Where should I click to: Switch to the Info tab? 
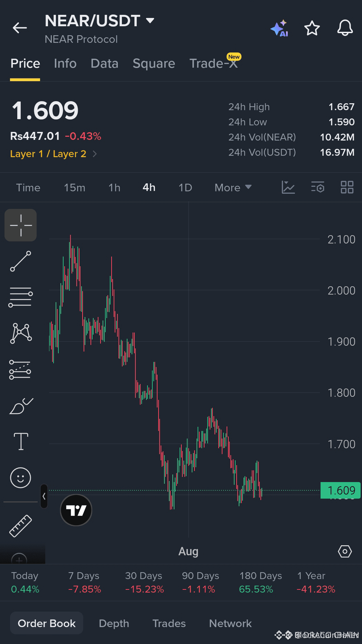65,64
